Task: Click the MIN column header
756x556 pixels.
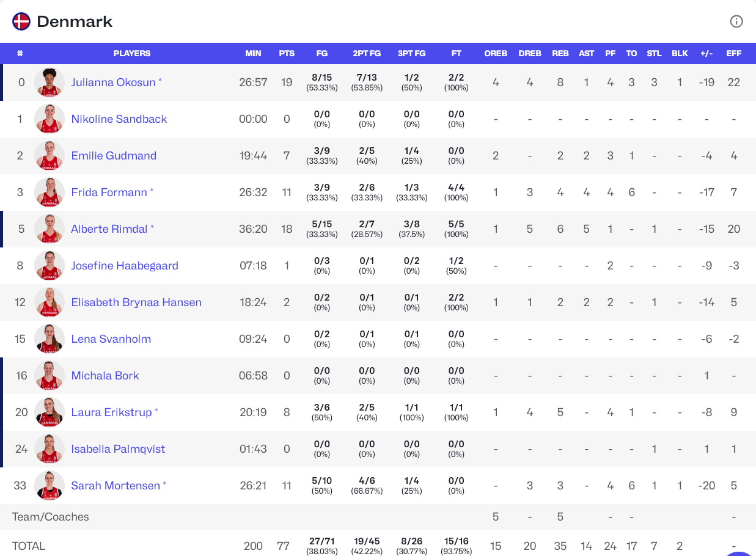Action: click(253, 53)
